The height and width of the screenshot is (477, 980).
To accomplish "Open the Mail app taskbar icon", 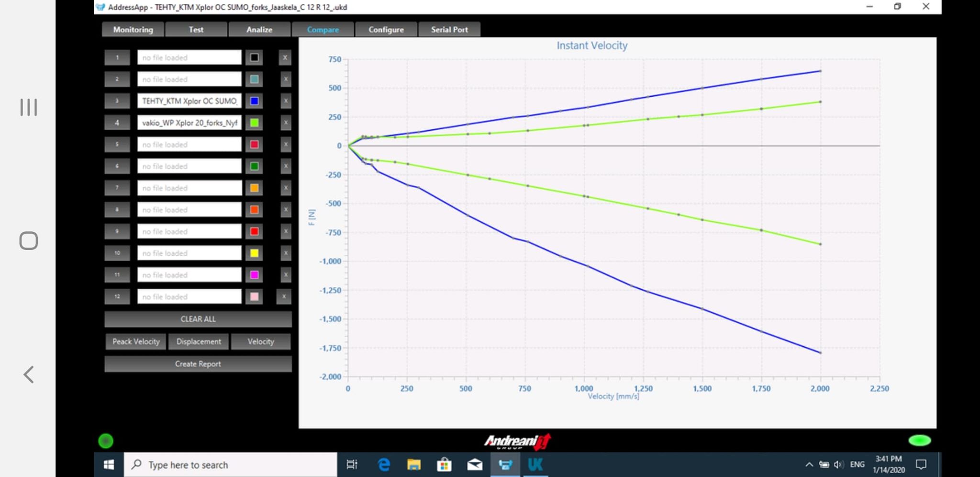I will pyautogui.click(x=475, y=465).
